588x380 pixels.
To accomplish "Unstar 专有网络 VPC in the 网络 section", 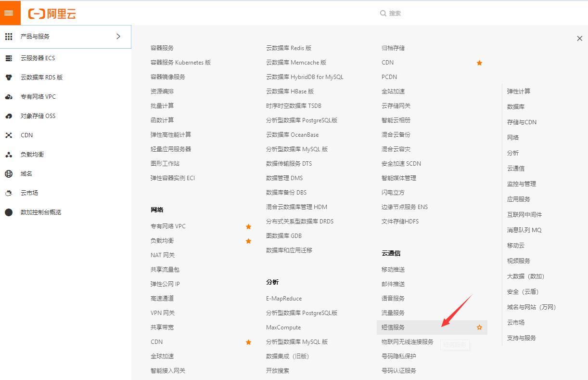I will (248, 226).
